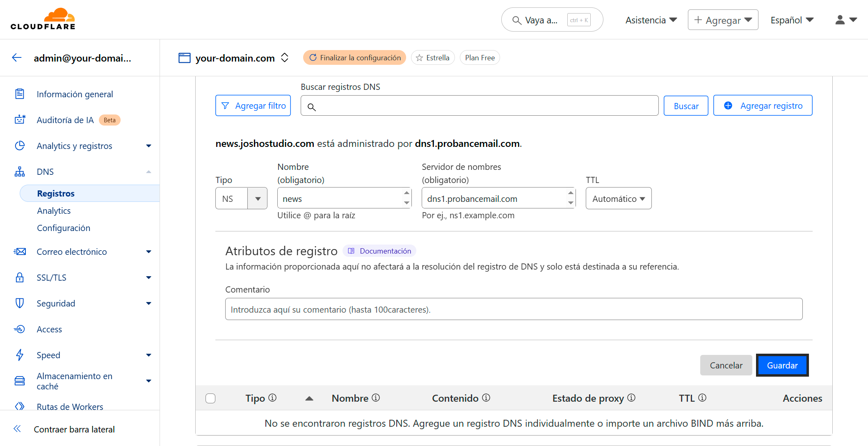Focus the Buscar registros DNS search field
868x446 pixels.
click(x=480, y=106)
